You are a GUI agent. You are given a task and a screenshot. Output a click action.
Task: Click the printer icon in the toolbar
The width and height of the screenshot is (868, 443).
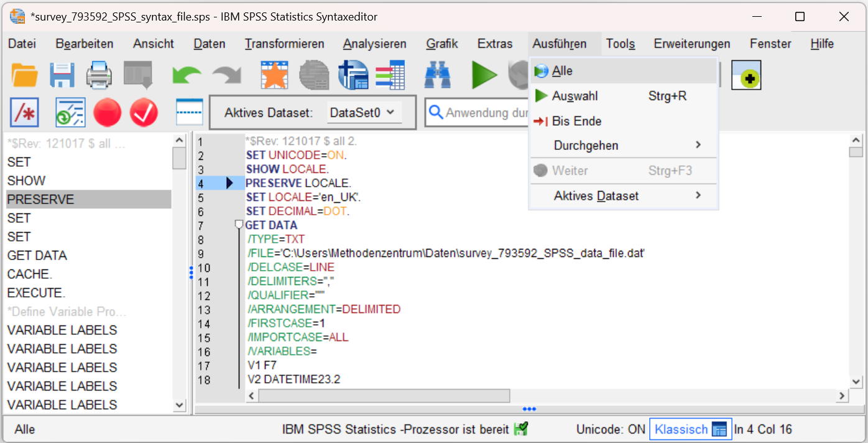pyautogui.click(x=99, y=75)
